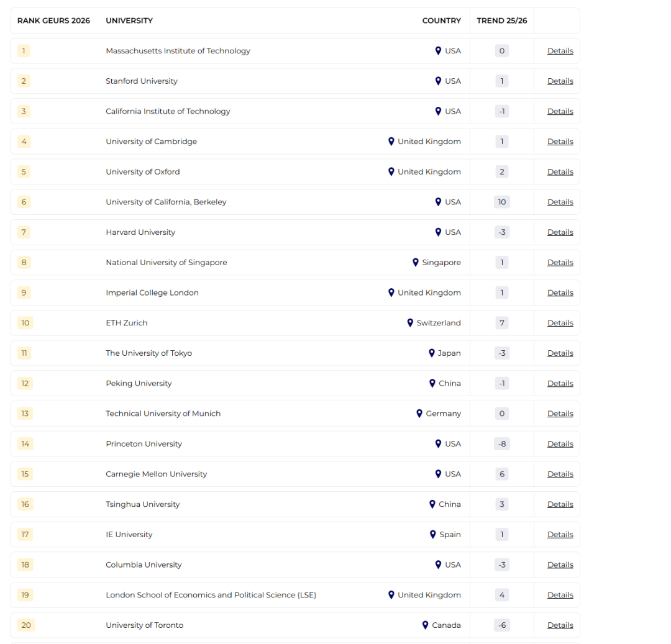Select the London School of Economics name
The width and height of the screenshot is (671, 644).
pyautogui.click(x=211, y=595)
